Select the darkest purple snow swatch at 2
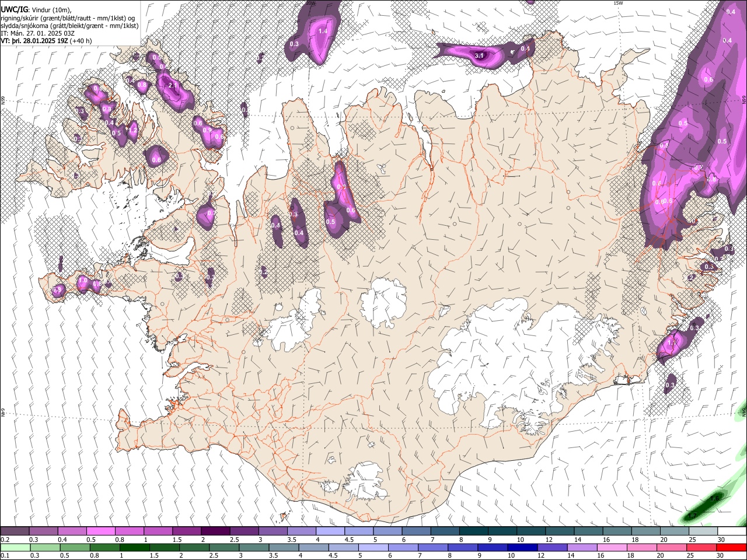 tap(215, 531)
